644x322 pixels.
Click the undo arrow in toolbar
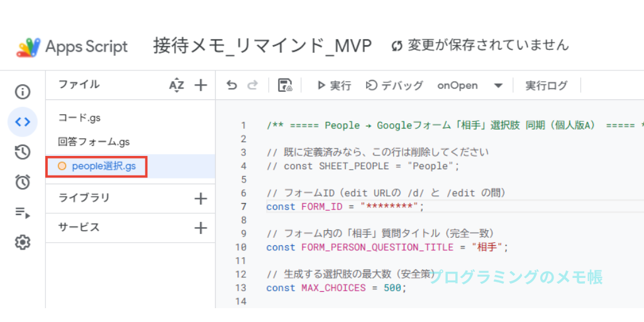coord(232,86)
